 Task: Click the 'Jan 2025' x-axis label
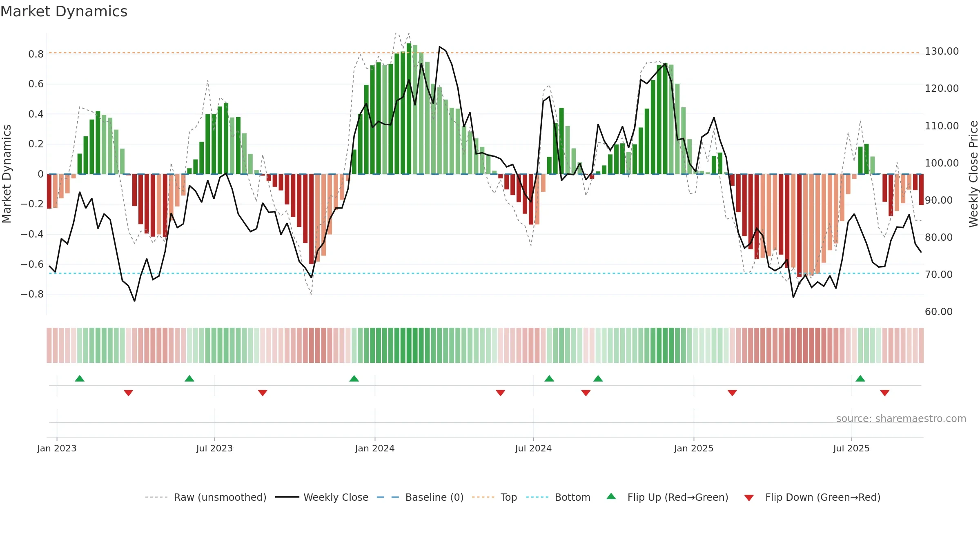coord(694,449)
